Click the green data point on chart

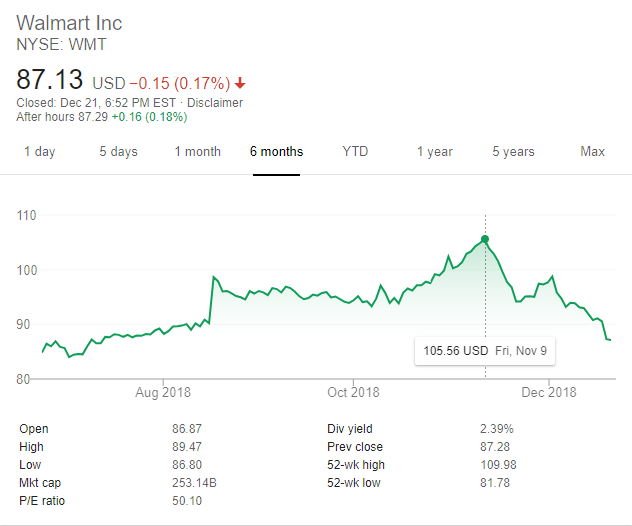485,239
